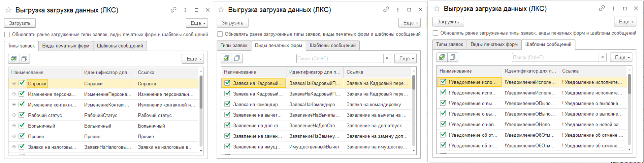Open the three-dot menu in the window listing Заявка на командировку
The width and height of the screenshot is (644, 163).
tap(398, 10)
